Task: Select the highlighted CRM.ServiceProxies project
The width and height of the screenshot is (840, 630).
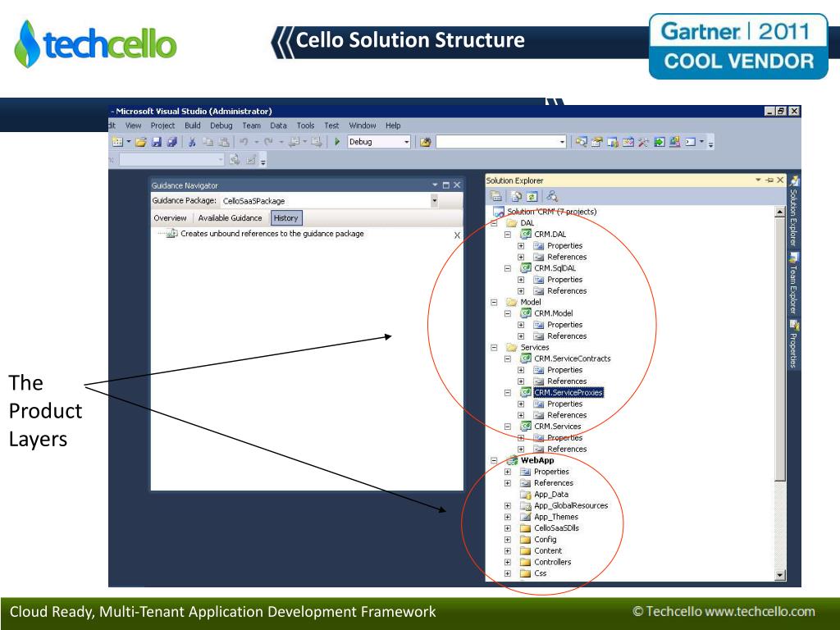Action: tap(568, 392)
